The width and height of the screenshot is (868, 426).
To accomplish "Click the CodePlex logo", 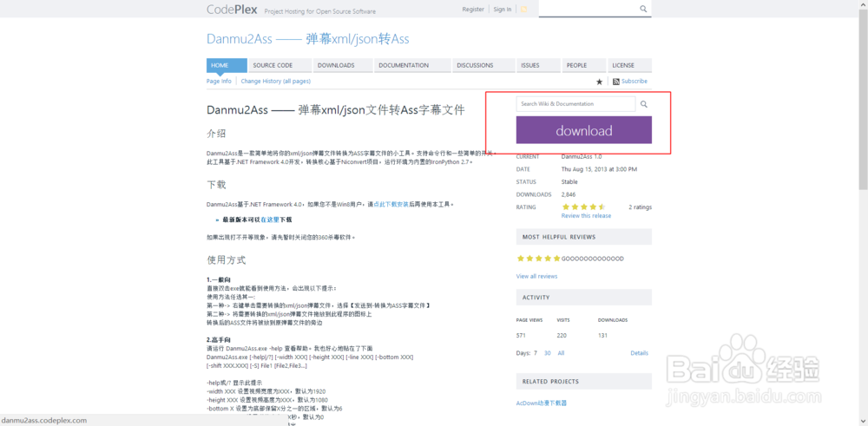I will tap(232, 10).
